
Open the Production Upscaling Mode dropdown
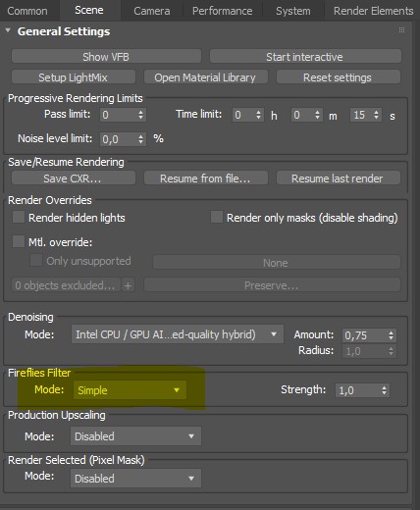click(x=135, y=436)
